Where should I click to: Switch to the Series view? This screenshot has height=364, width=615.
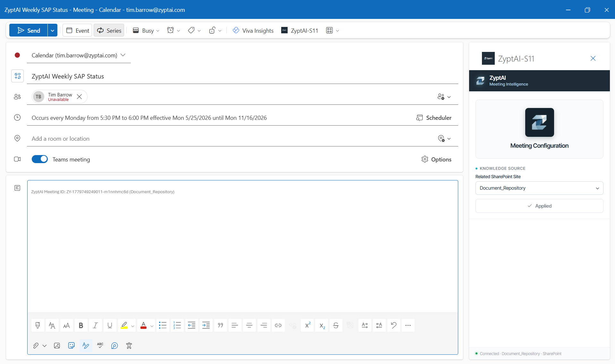[x=109, y=30]
